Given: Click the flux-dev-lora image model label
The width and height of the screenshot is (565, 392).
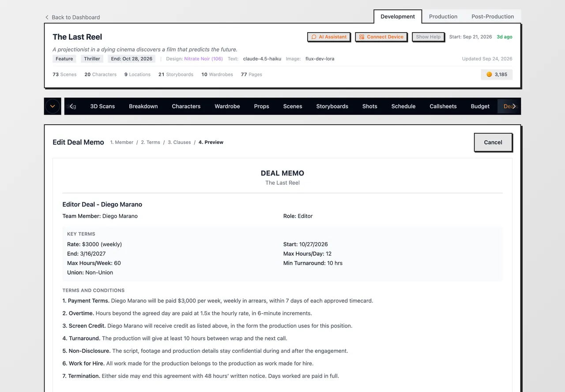Looking at the screenshot, I should click(320, 59).
